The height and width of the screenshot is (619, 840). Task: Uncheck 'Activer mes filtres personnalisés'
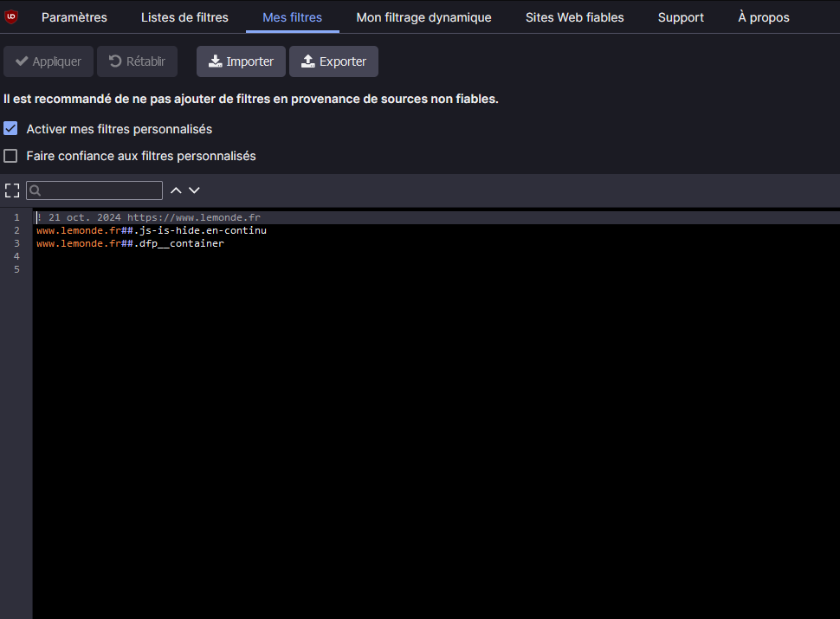[x=10, y=128]
